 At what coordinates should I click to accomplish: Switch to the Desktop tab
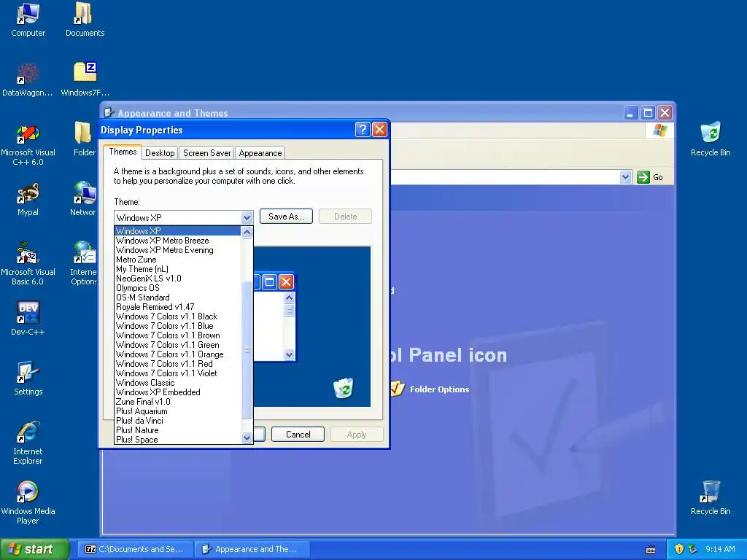160,153
